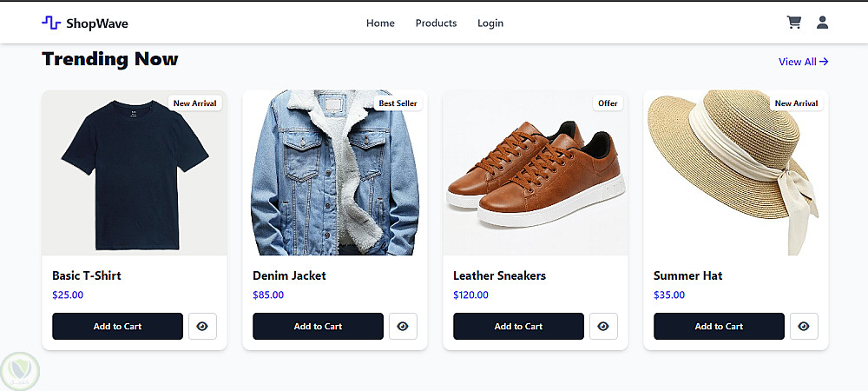
Task: Click the ShopWave logo
Action: (85, 23)
